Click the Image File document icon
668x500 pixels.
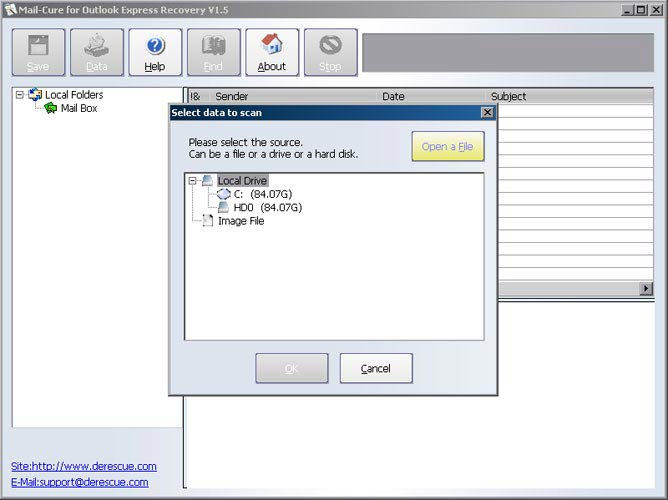pyautogui.click(x=207, y=221)
